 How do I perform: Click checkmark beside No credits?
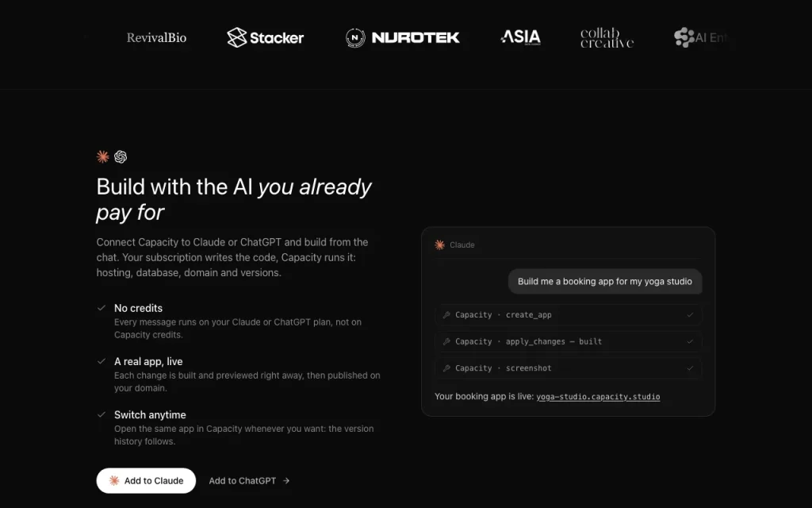click(101, 308)
